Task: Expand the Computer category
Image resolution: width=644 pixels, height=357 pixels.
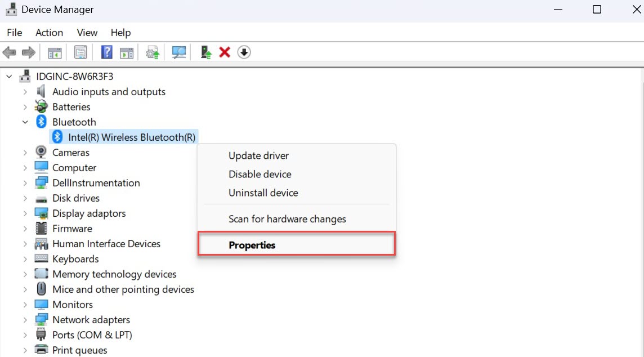Action: 25,168
